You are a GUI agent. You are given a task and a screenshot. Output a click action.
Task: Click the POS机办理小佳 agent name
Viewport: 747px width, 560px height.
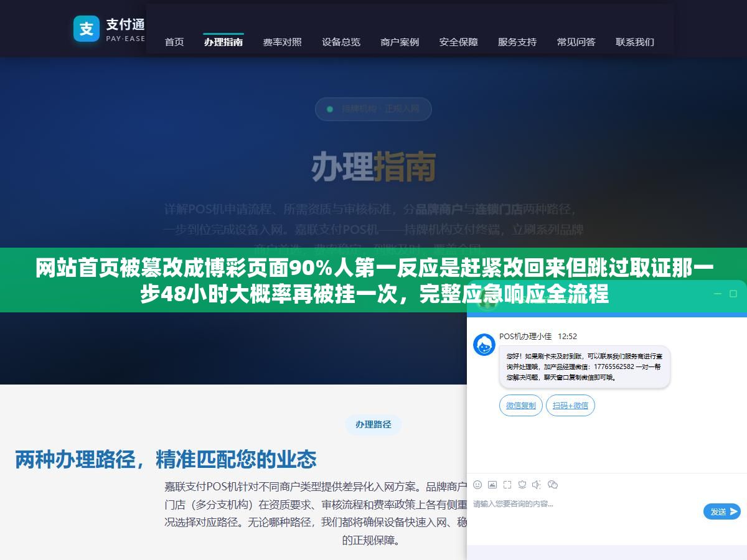tap(525, 336)
